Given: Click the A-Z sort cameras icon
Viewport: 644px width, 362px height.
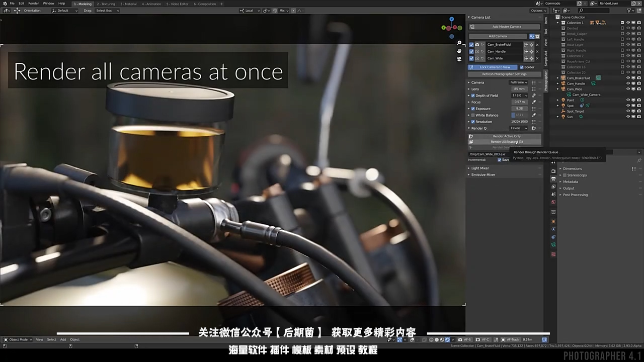Looking at the screenshot, I should coord(531,36).
